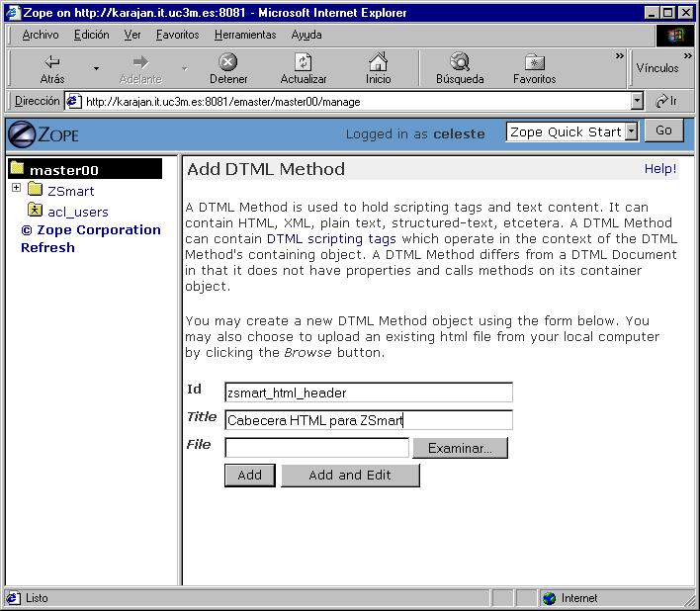Open the ZSmart folder link

[x=70, y=191]
